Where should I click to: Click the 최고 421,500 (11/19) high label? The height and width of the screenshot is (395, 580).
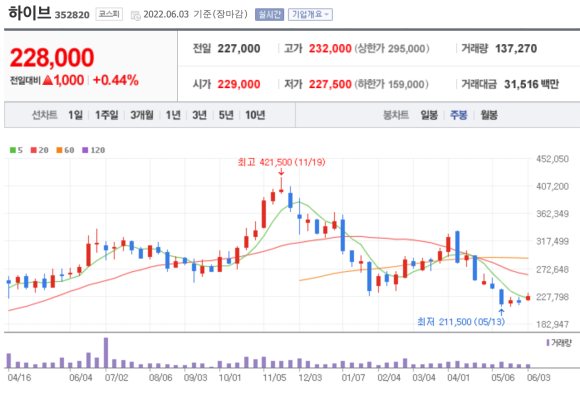281,162
